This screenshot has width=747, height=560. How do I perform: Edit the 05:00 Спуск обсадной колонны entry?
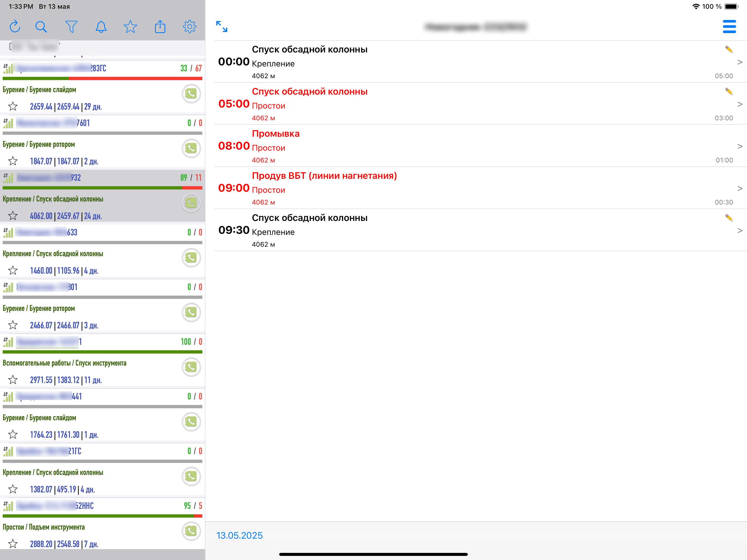click(x=729, y=92)
